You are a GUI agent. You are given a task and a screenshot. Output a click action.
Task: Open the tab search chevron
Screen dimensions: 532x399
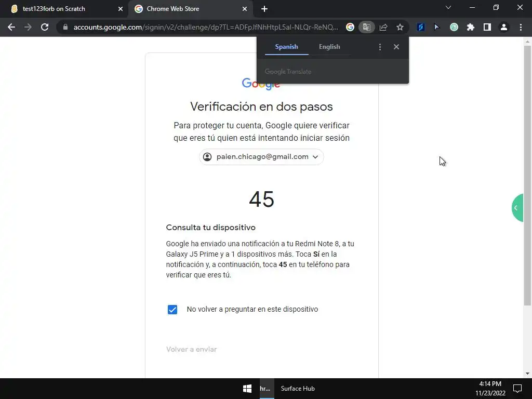(448, 7)
